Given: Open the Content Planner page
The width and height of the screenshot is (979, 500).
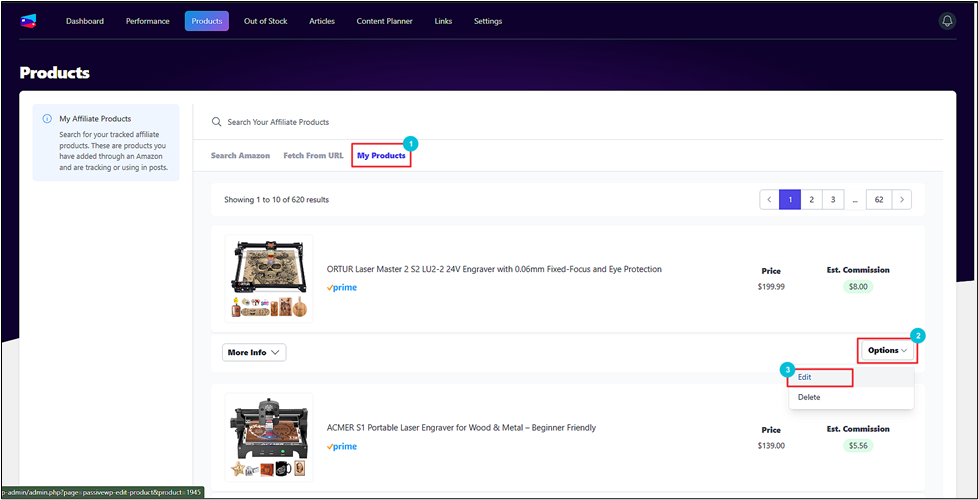Looking at the screenshot, I should point(385,21).
